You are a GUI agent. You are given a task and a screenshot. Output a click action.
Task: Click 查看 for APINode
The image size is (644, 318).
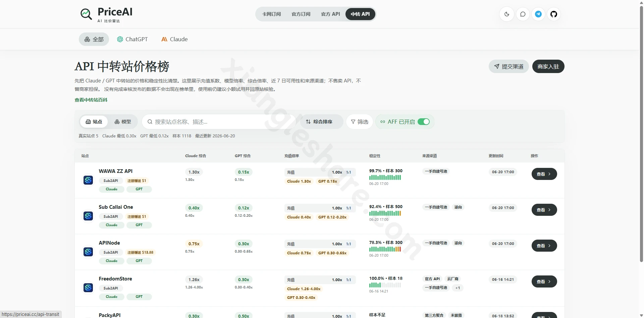pos(544,246)
